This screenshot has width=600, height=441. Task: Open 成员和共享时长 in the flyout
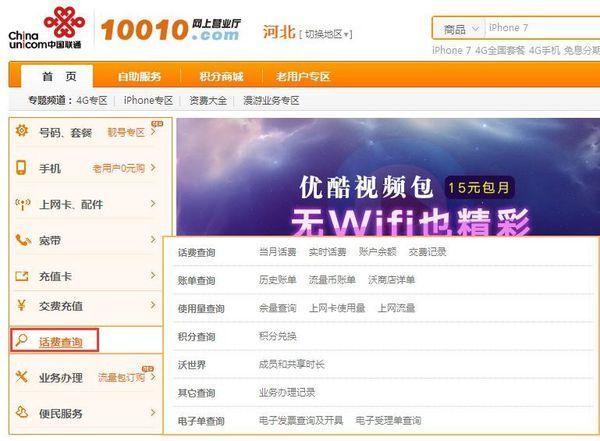[x=292, y=364]
